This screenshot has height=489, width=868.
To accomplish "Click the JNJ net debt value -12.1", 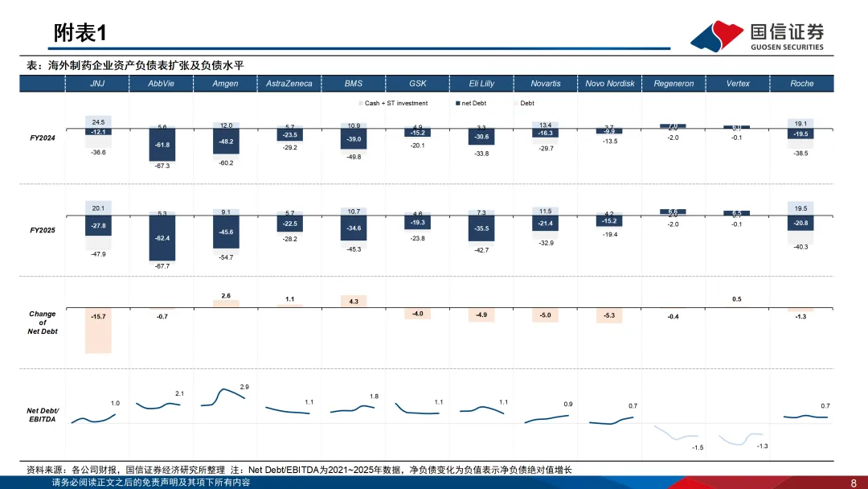I will 98,132.
